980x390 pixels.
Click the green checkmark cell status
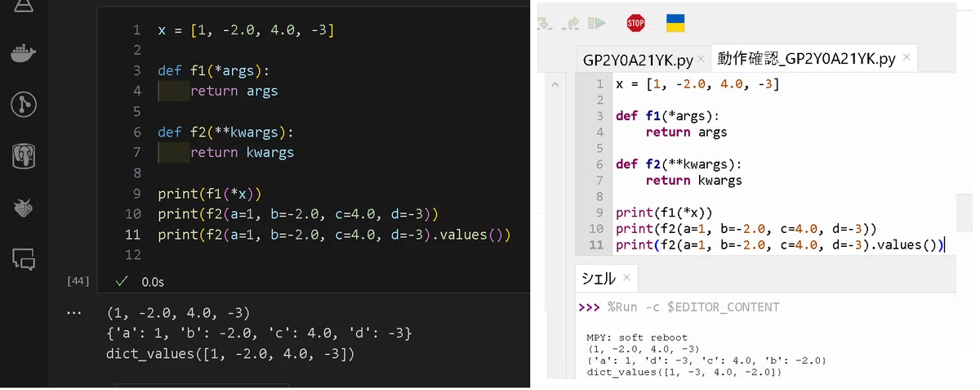122,281
